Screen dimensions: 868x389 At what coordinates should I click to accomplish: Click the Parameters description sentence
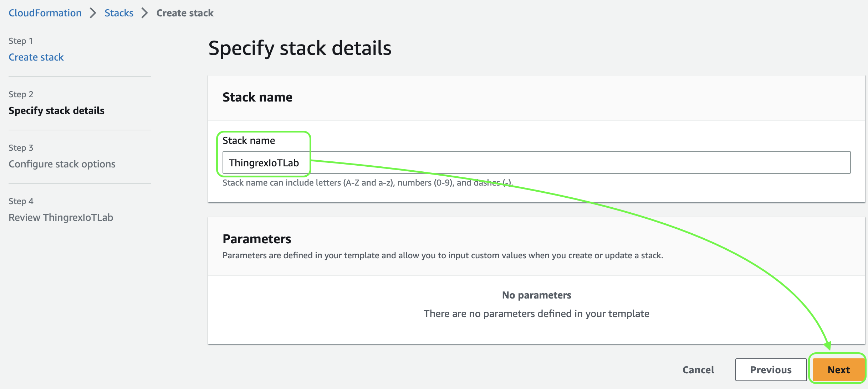click(x=443, y=255)
